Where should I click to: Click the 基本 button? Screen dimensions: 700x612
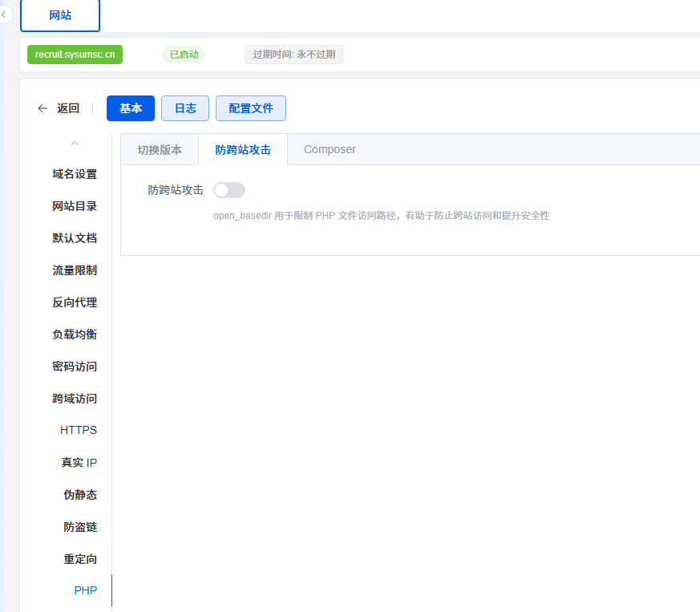pyautogui.click(x=131, y=108)
